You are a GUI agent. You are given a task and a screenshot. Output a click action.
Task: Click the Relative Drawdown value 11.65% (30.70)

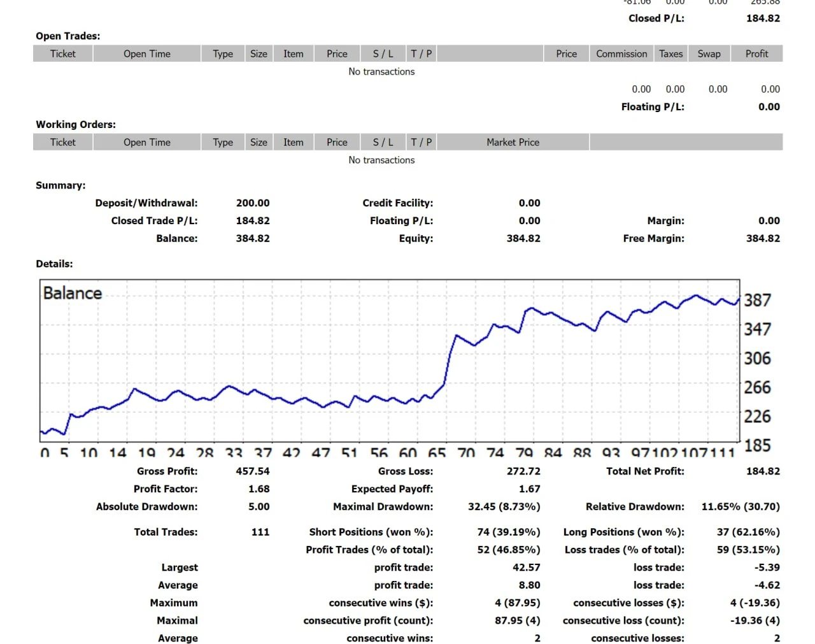pyautogui.click(x=740, y=507)
